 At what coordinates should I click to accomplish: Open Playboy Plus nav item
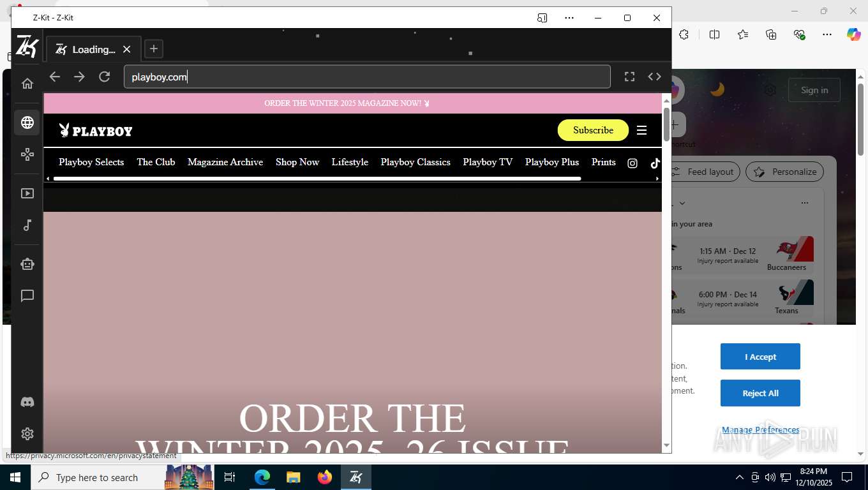tap(552, 162)
